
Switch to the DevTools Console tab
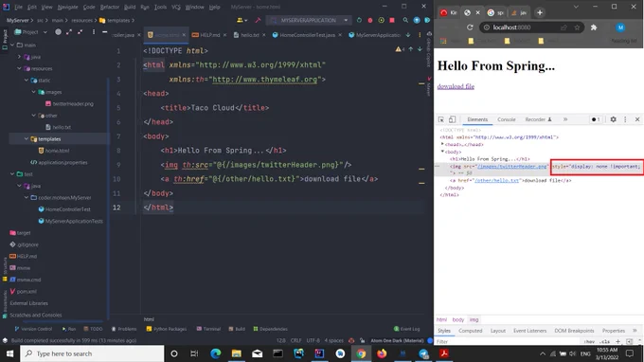coord(507,119)
